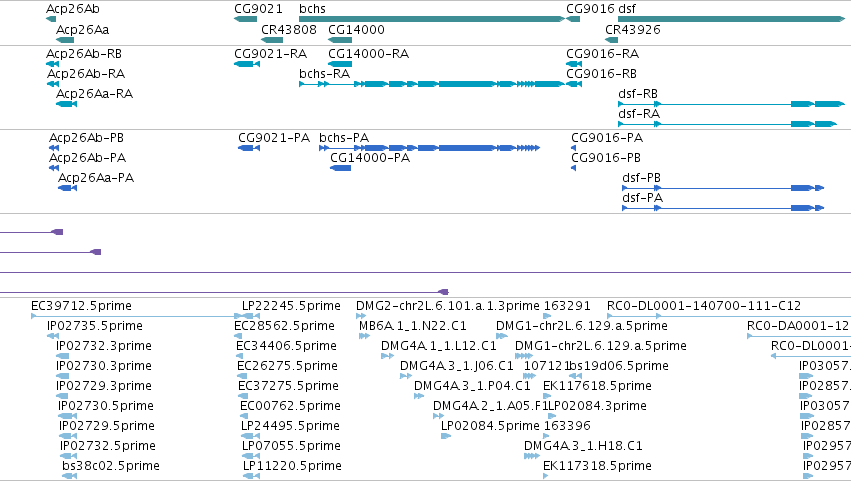Select the EC28562.5prime EST label
851x481 pixels.
pos(284,326)
